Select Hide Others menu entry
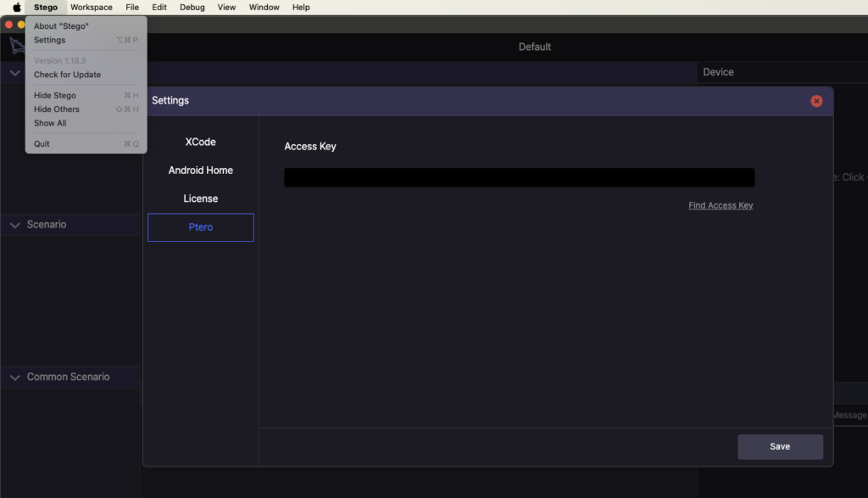The height and width of the screenshot is (498, 868). [x=86, y=109]
